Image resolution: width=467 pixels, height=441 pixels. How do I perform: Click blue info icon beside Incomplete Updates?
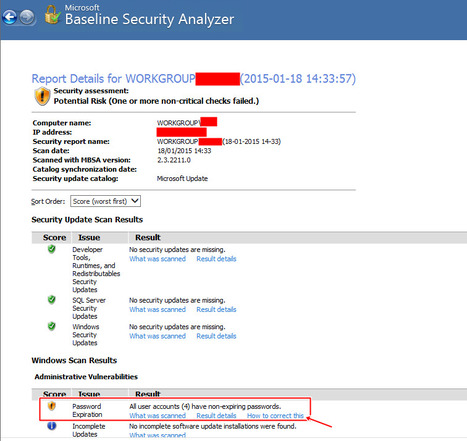[52, 426]
